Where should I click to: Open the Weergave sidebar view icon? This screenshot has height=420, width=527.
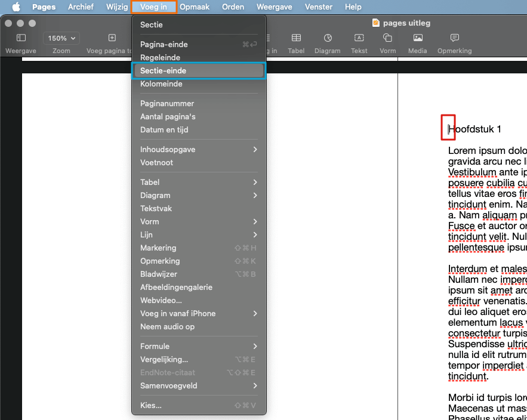click(x=21, y=38)
